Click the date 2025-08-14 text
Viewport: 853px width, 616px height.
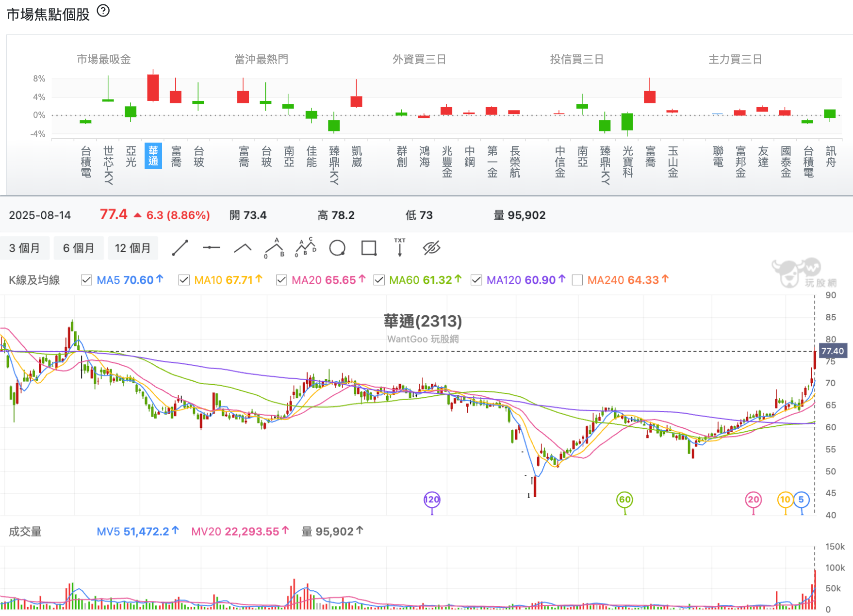pyautogui.click(x=40, y=215)
